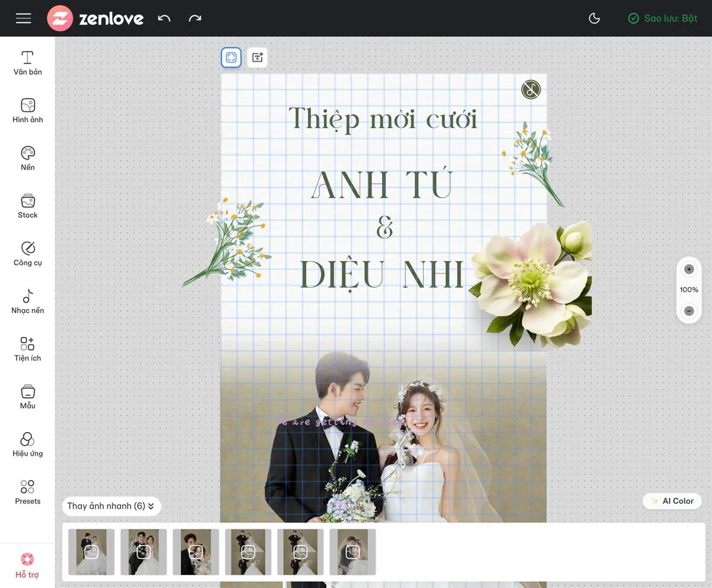Screen dimensions: 712x588
Task: Open the Hiệu ứng effects panel
Action: click(28, 444)
